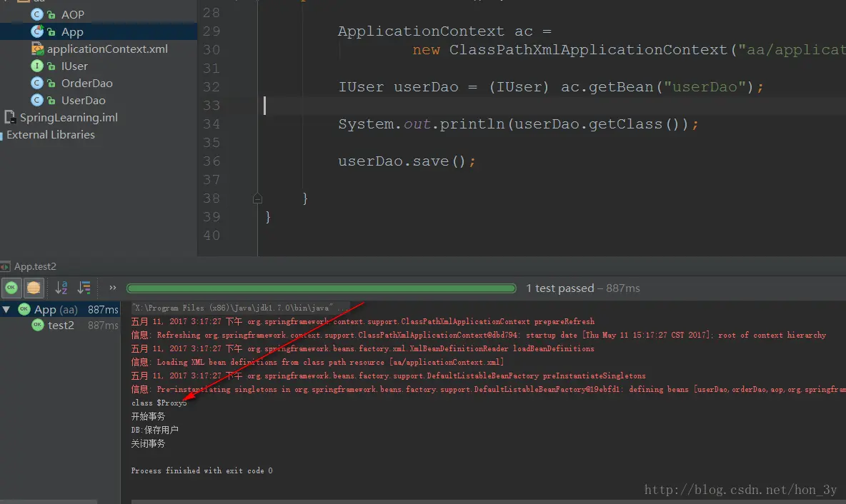Click 'ac.getBean("userDao")' in the code
This screenshot has height=504, width=846.
coord(657,87)
